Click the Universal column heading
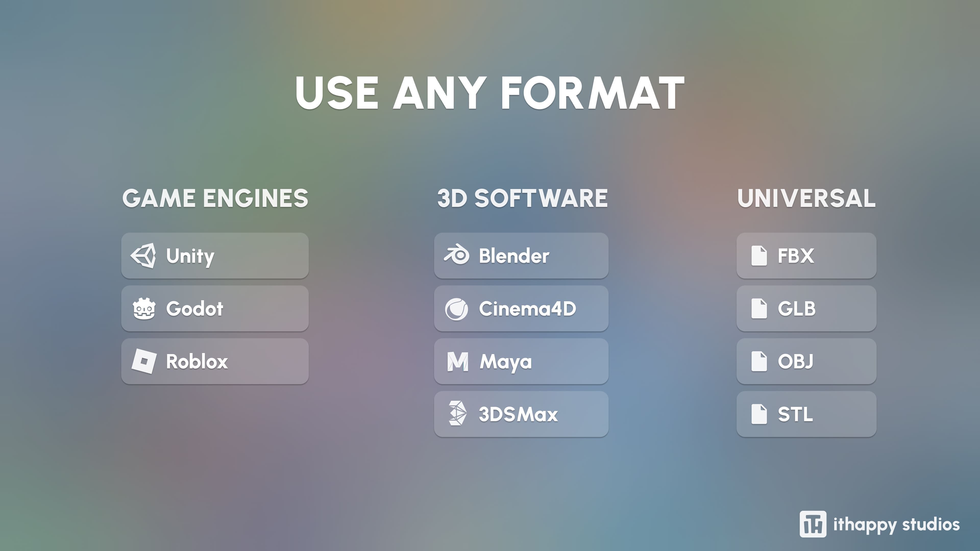This screenshot has height=551, width=980. 806,198
